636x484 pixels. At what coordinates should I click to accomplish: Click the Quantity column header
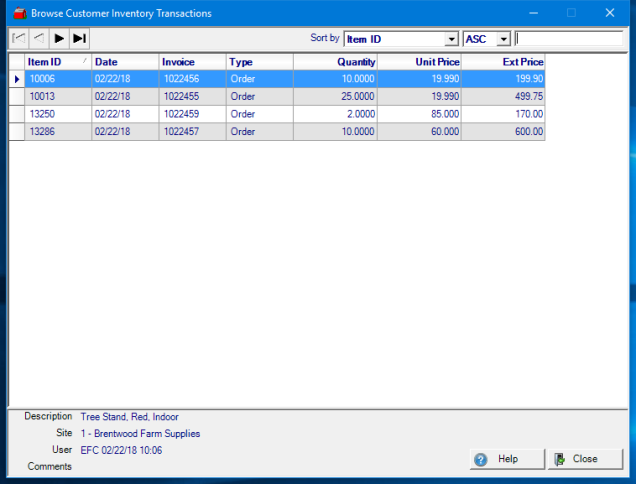335,62
